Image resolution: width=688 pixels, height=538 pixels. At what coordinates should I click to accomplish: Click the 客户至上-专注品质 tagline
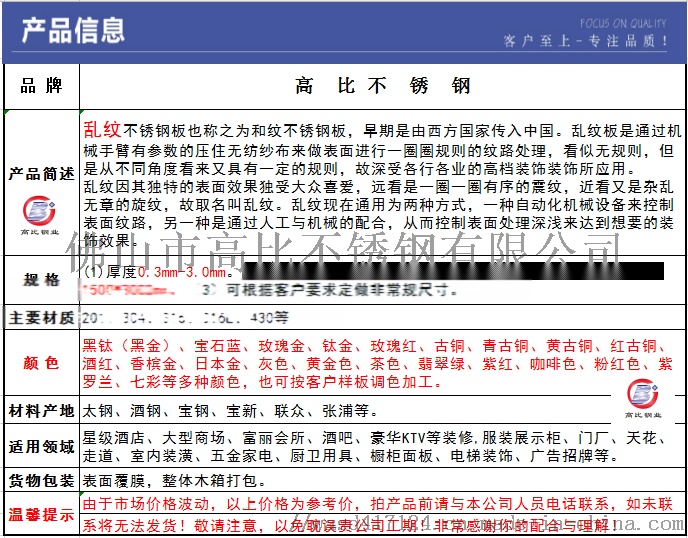[x=585, y=41]
